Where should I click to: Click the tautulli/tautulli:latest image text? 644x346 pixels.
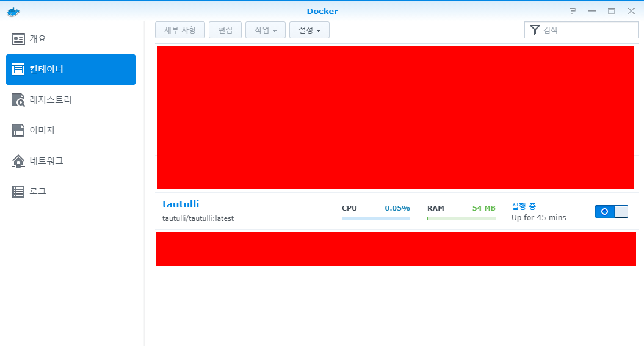click(198, 218)
